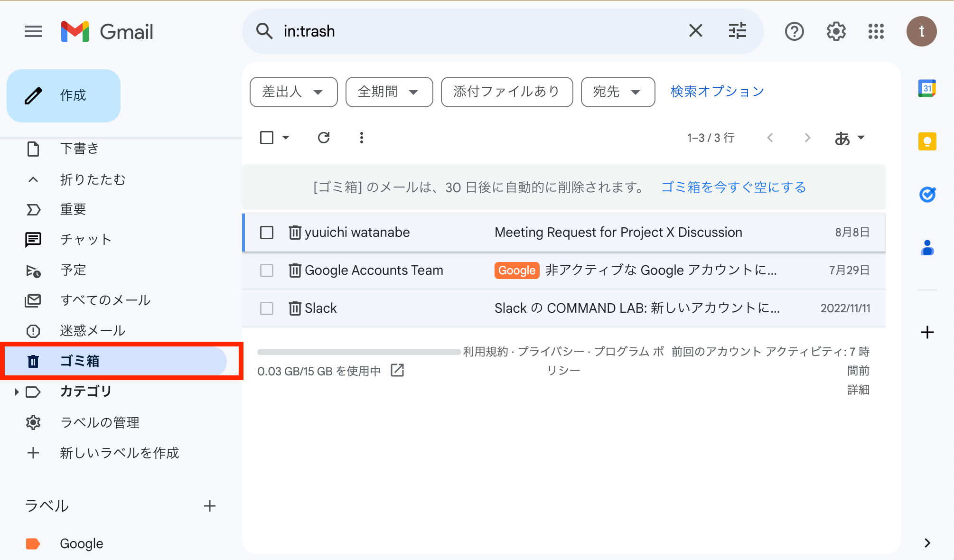This screenshot has width=954, height=560.
Task: Open the Help question mark icon
Action: [x=794, y=31]
